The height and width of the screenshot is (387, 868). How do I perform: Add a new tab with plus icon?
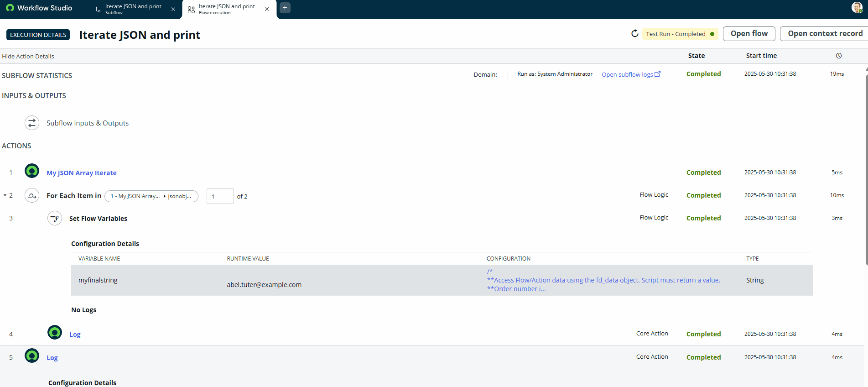[285, 8]
